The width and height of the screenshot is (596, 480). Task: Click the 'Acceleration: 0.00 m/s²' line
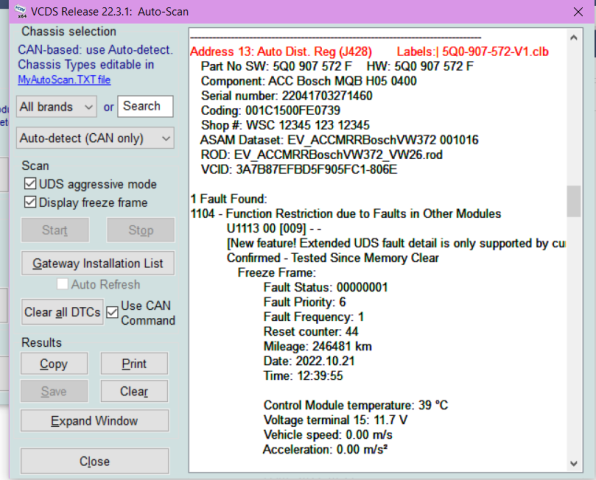click(325, 450)
